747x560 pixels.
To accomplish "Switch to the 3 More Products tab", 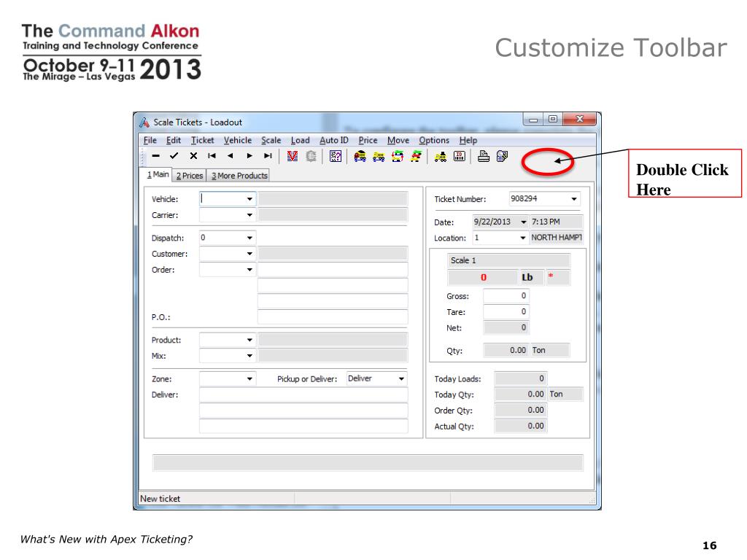I will point(239,176).
